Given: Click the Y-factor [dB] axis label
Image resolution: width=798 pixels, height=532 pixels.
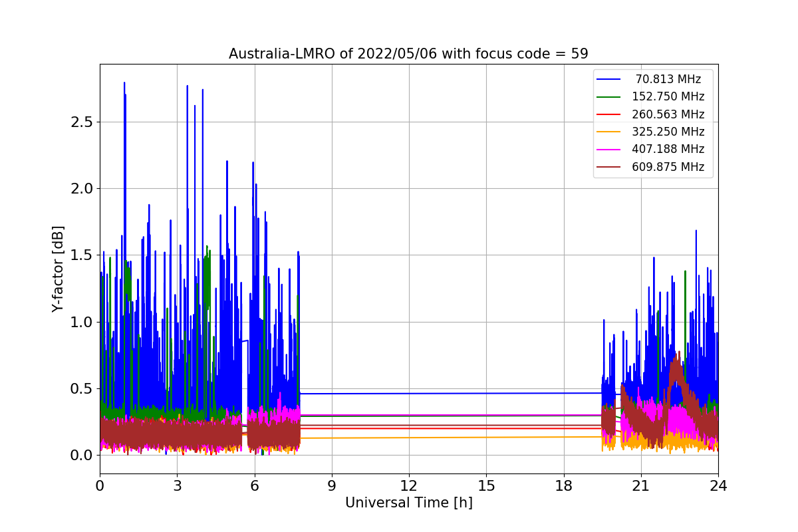Looking at the screenshot, I should 59,269.
